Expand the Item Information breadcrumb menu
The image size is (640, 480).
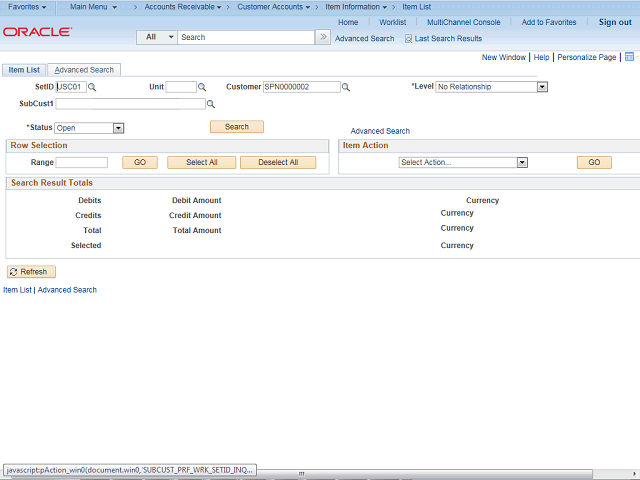click(356, 7)
